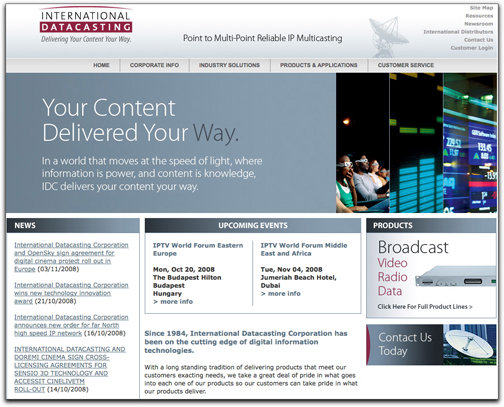The height and width of the screenshot is (407, 504).
Task: Click the Video product category text
Action: coord(392,263)
